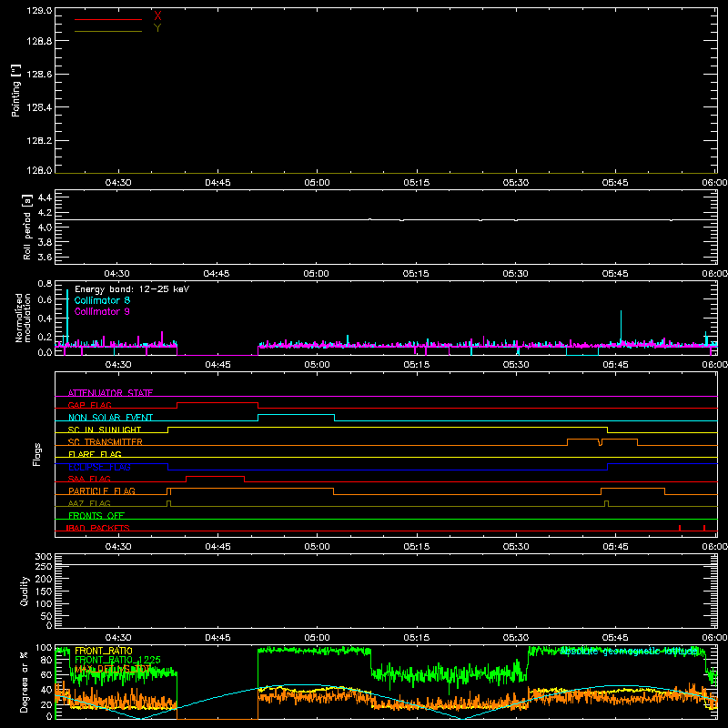
Task: Click the absolute geomagnetic latitude label
Action: click(628, 652)
